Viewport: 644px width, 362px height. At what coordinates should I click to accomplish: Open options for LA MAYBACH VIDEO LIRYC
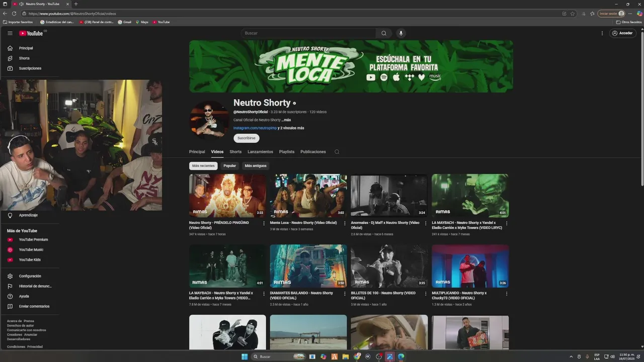click(x=507, y=223)
